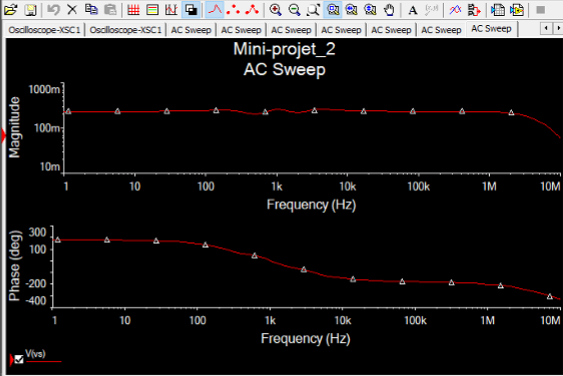Toggle black and white background
The width and height of the screenshot is (563, 376).
[x=191, y=10]
